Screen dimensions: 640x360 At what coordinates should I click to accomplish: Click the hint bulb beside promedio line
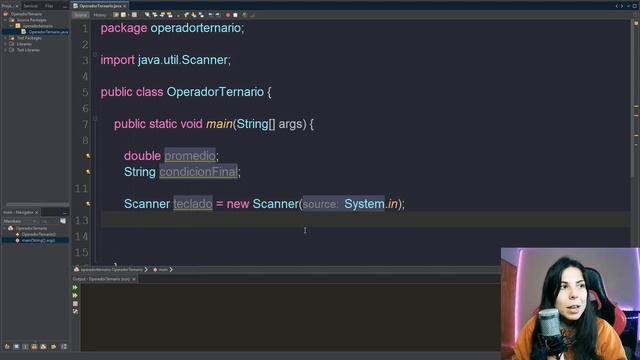pos(88,156)
